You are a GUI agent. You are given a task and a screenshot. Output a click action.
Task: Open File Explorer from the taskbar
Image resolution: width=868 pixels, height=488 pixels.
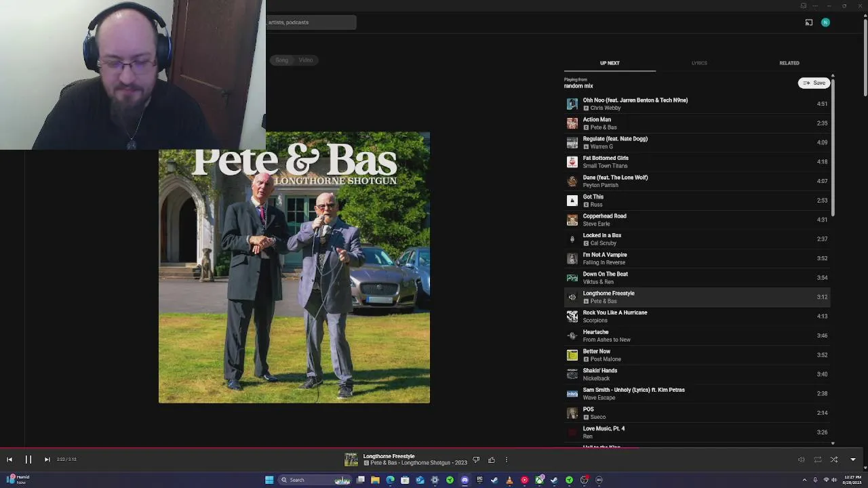click(x=375, y=480)
